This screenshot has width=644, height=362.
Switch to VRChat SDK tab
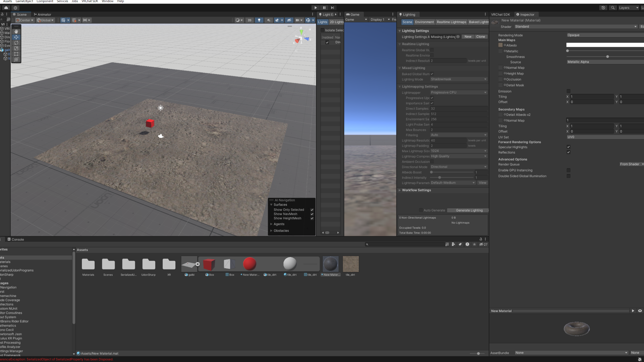(x=500, y=14)
